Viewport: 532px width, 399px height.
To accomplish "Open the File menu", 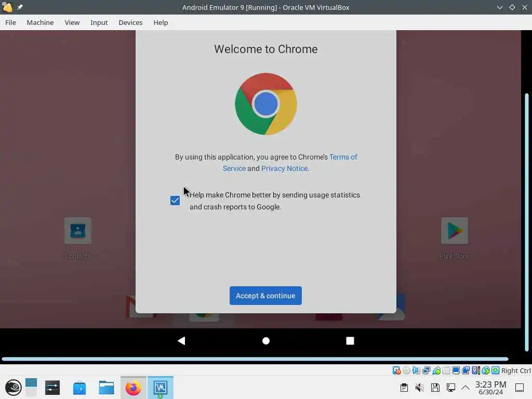I will [10, 22].
